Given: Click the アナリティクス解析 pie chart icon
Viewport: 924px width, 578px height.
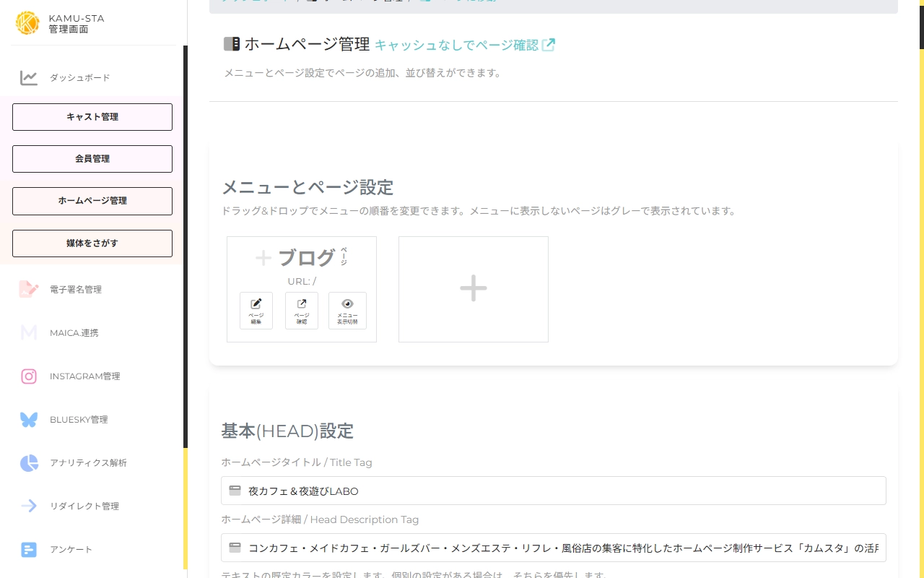Looking at the screenshot, I should 29,463.
